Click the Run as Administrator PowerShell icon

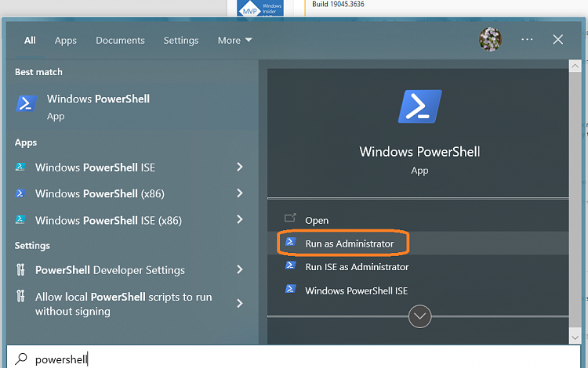tap(291, 242)
